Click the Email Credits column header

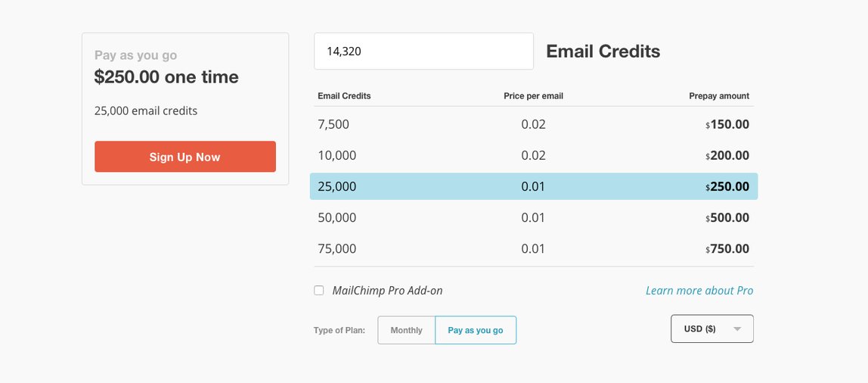tap(344, 96)
